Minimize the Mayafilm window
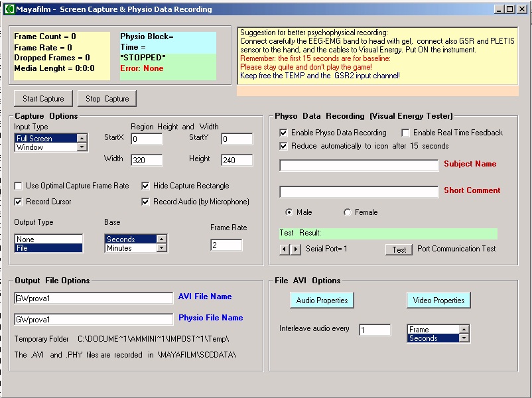 point(499,9)
